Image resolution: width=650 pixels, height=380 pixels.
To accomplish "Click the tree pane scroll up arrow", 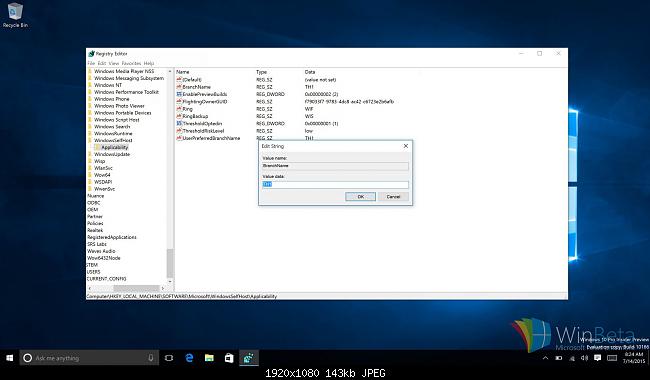I will [x=170, y=71].
